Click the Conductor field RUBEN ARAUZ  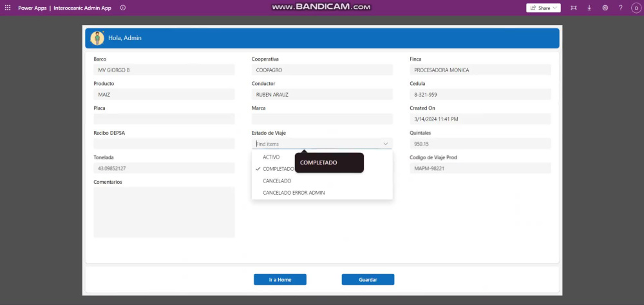323,95
